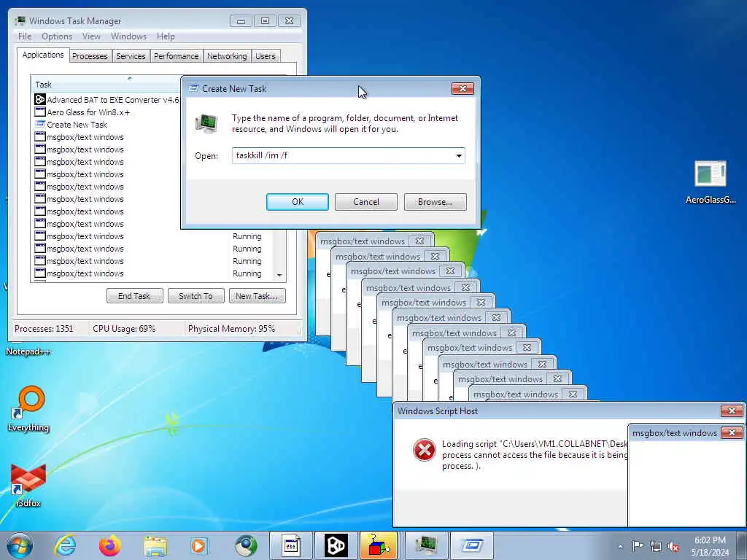
Task: Sort by the Task column header
Action: (106, 85)
